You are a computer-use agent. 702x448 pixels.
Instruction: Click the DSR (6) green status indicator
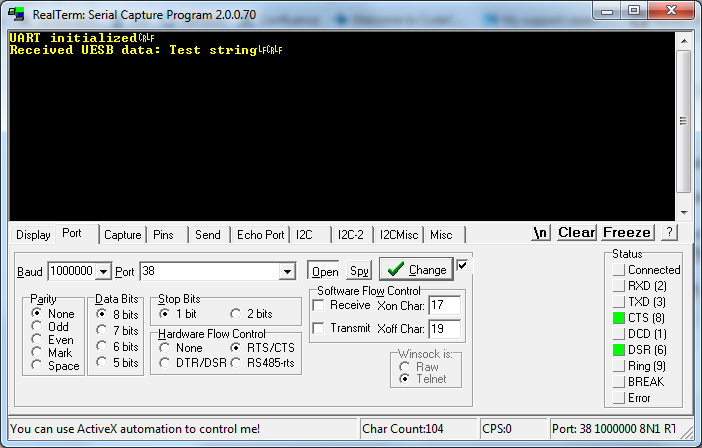619,350
